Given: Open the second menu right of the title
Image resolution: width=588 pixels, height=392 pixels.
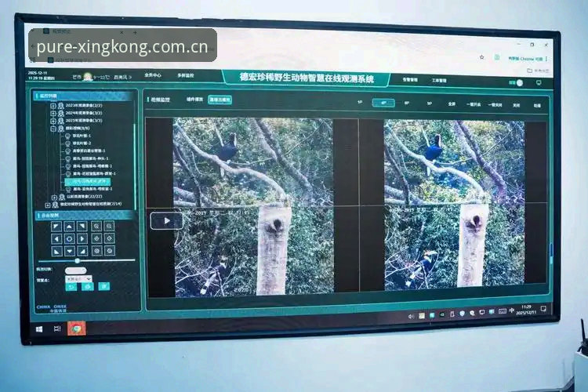Looking at the screenshot, I should click(439, 80).
